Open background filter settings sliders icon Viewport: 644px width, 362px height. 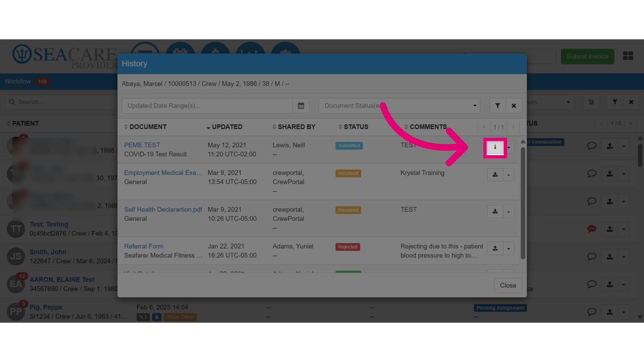pyautogui.click(x=591, y=102)
